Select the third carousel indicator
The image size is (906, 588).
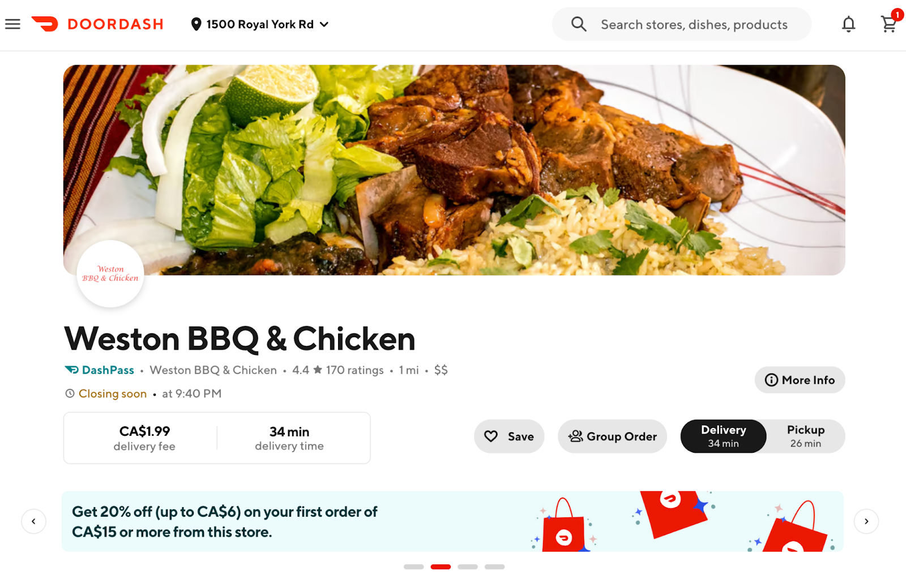tap(468, 566)
